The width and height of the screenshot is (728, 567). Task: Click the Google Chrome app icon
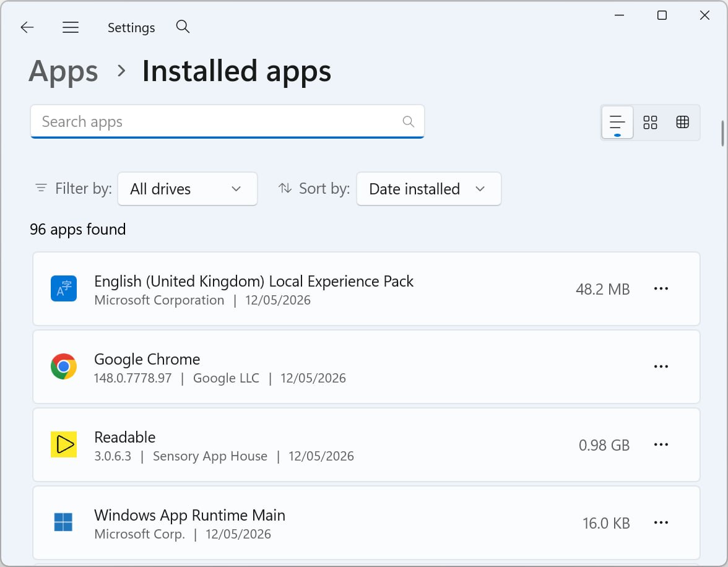pos(64,366)
